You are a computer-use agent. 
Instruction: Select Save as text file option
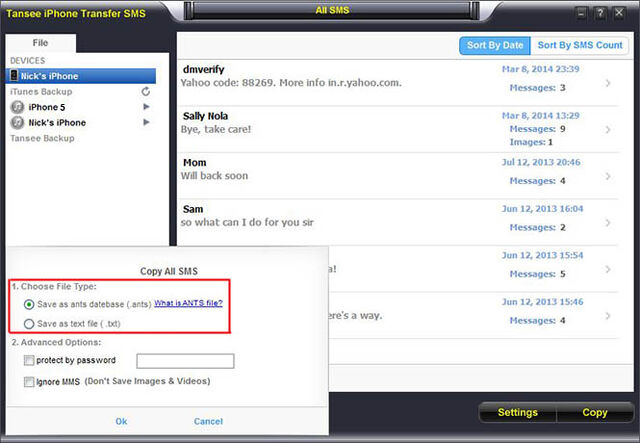(x=29, y=324)
